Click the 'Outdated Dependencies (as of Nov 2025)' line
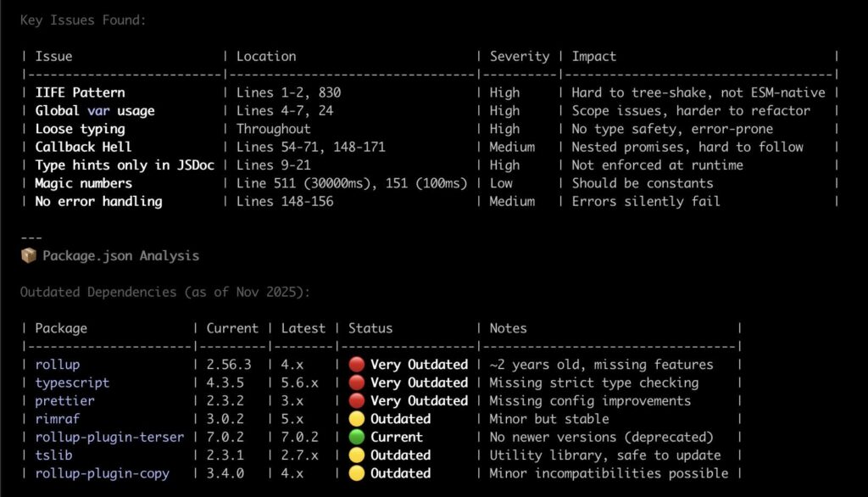 165,292
